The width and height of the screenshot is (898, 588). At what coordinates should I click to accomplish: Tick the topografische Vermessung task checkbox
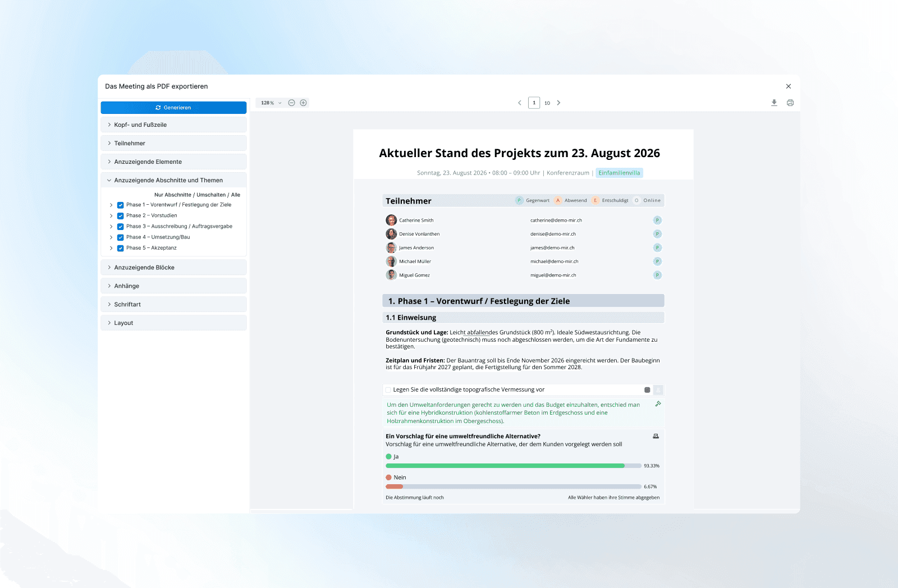[388, 390]
